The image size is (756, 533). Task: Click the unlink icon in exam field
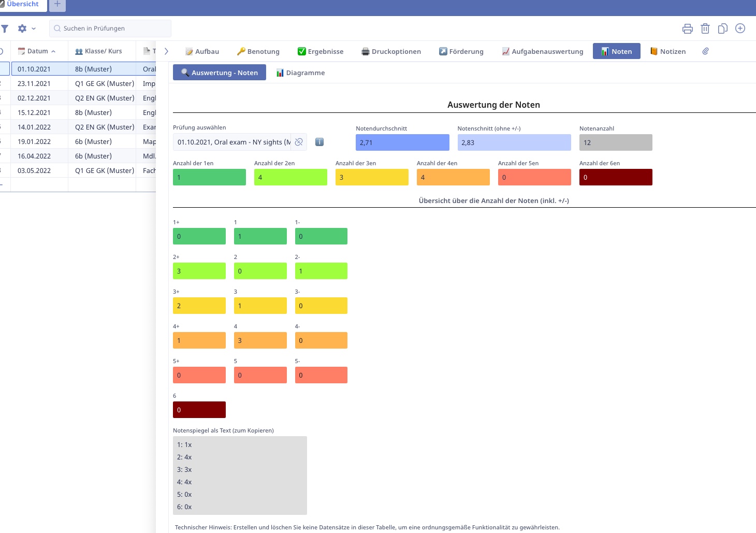299,142
